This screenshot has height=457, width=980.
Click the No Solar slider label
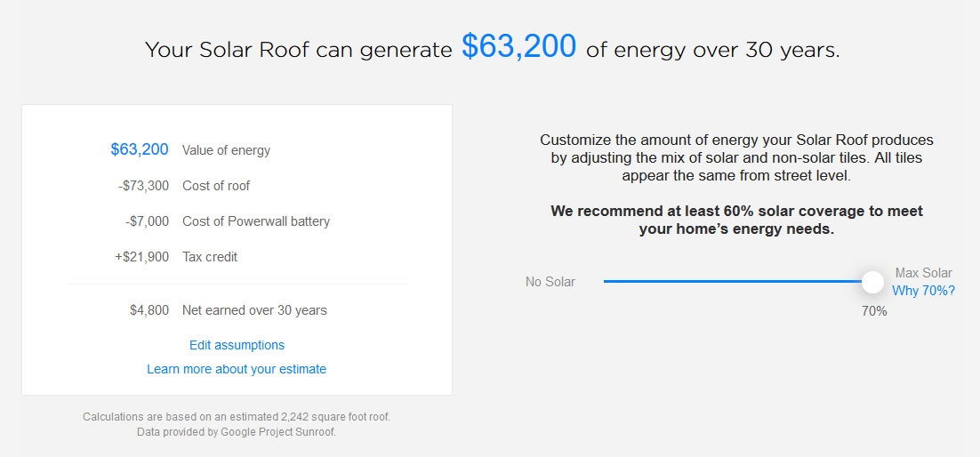click(x=550, y=282)
